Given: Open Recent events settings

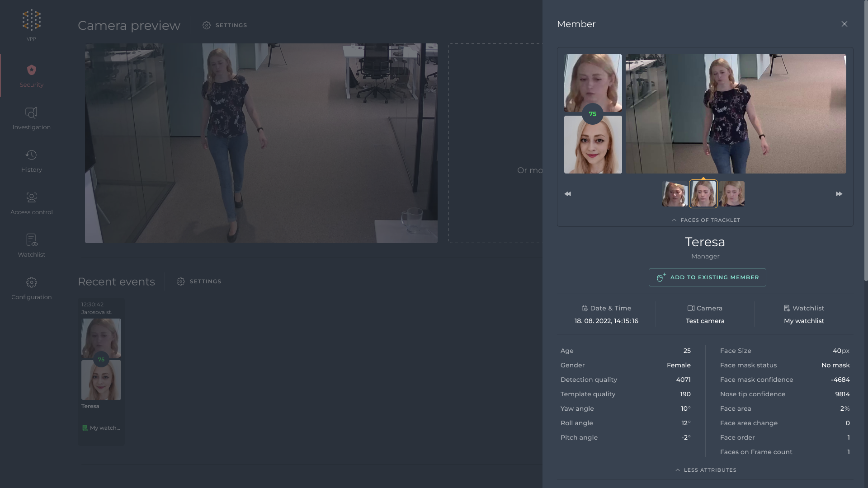Looking at the screenshot, I should click(199, 282).
